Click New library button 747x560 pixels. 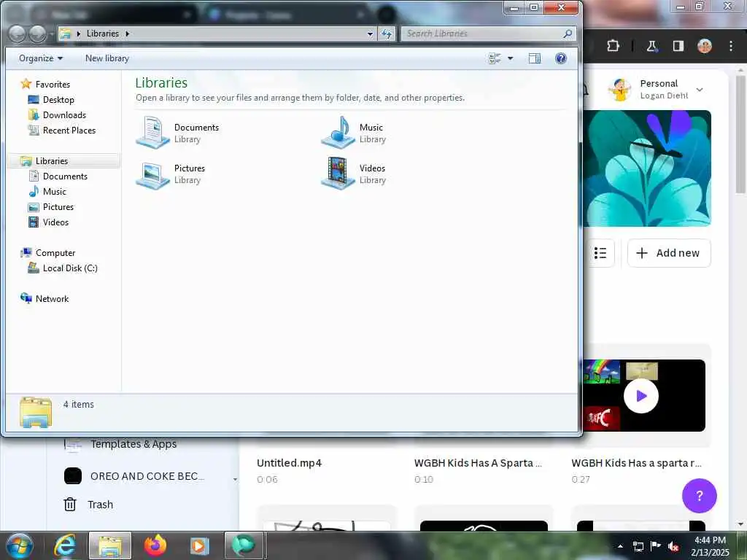[107, 58]
